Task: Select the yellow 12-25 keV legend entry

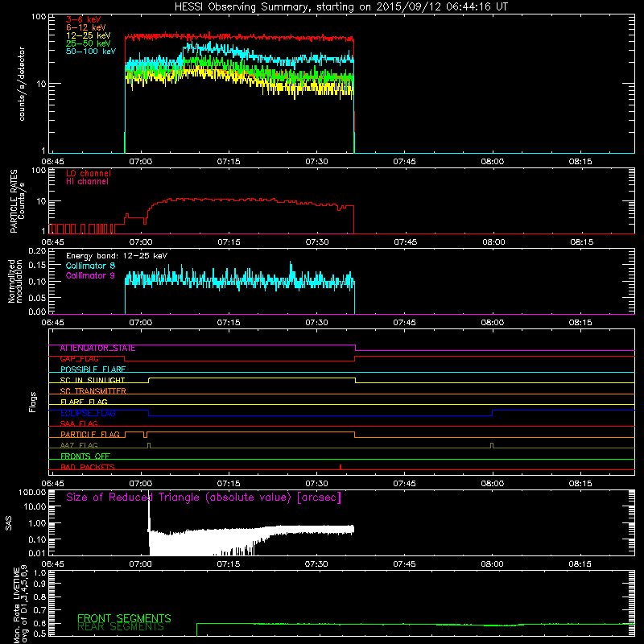Action: pos(89,35)
